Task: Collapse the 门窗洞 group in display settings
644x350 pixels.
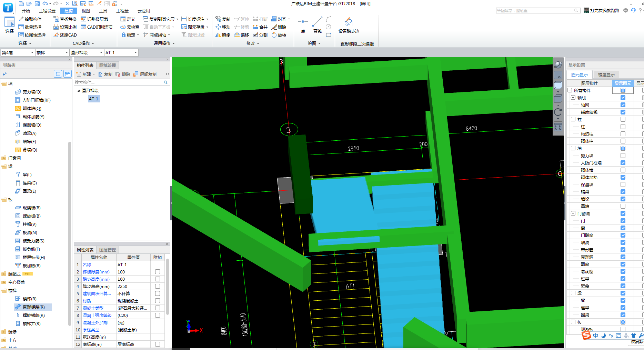Action: [573, 213]
